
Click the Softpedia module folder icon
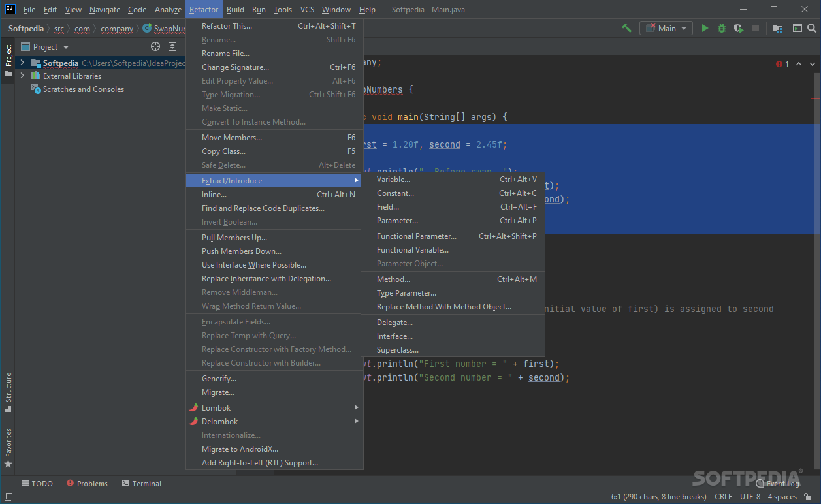(x=36, y=63)
